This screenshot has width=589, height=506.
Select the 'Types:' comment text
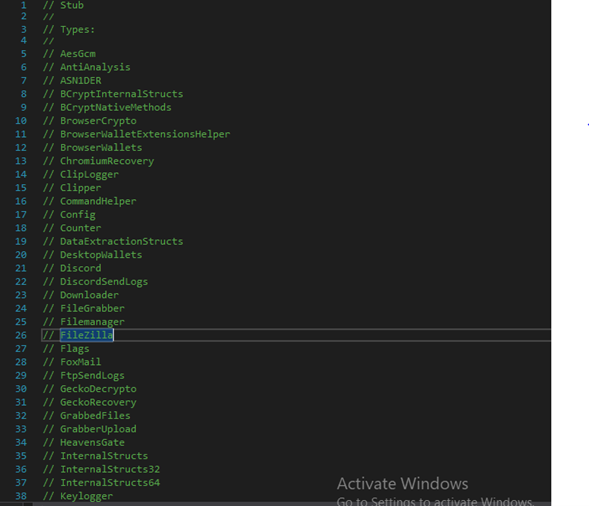pos(77,29)
